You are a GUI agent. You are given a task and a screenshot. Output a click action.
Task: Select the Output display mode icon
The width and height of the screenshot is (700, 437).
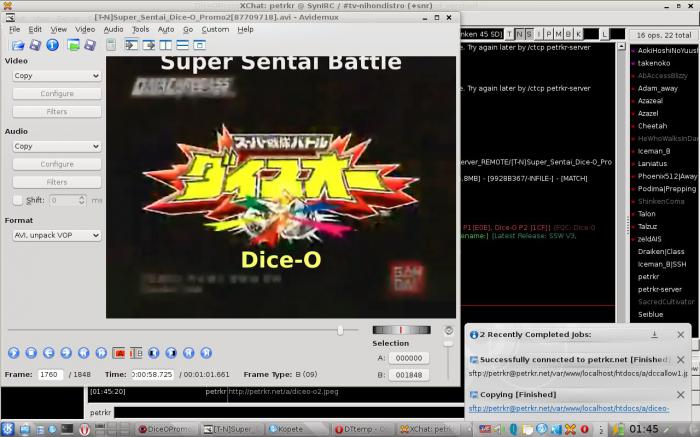tap(148, 45)
